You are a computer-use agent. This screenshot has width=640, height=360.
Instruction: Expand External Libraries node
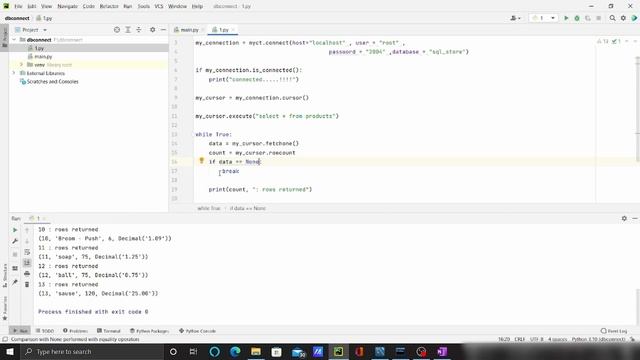click(x=14, y=73)
